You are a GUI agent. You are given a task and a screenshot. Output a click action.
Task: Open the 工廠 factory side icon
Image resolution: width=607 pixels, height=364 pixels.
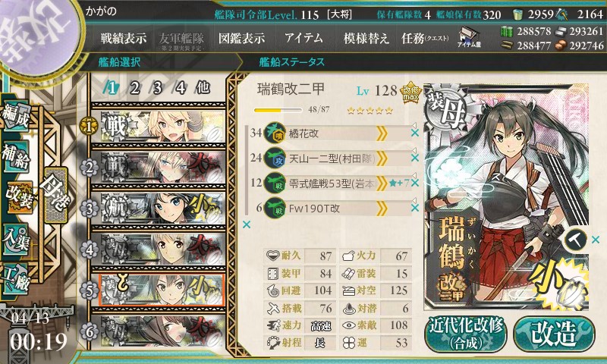click(x=16, y=279)
